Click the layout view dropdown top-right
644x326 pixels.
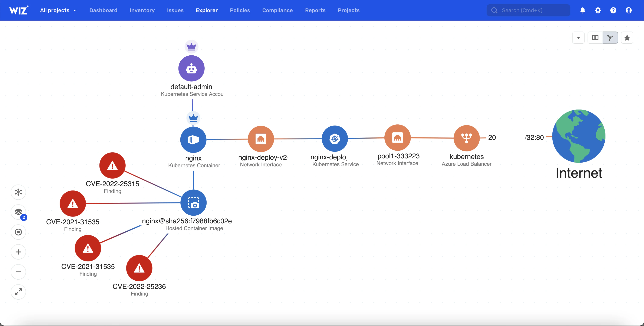tap(578, 38)
